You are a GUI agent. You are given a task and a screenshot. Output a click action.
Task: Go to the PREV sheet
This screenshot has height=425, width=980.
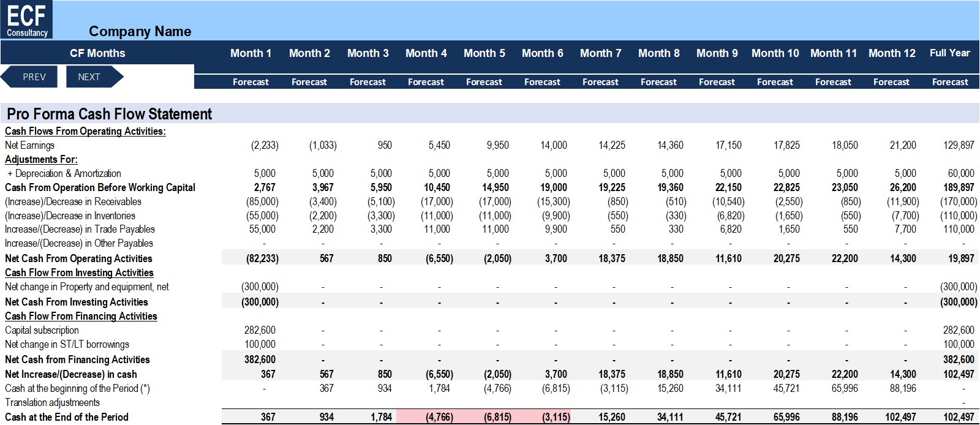coord(29,77)
